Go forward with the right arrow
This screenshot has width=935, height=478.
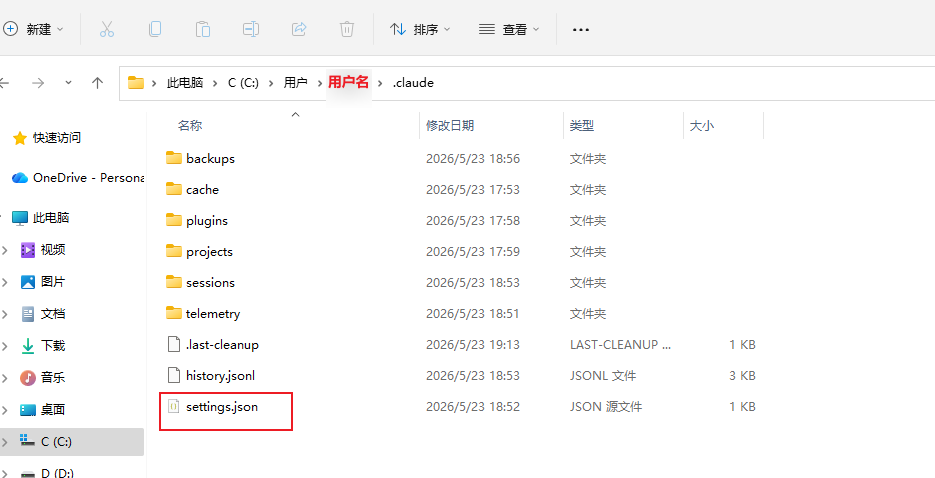coord(38,83)
